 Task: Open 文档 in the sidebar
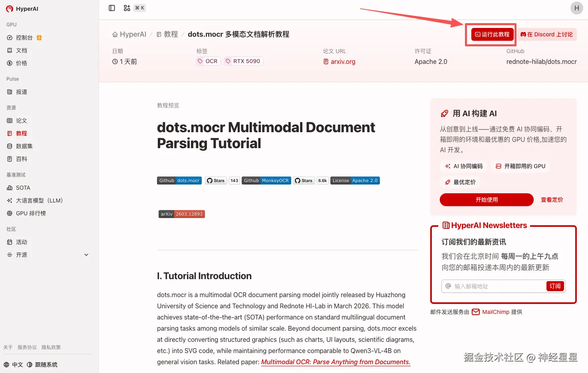tap(22, 50)
